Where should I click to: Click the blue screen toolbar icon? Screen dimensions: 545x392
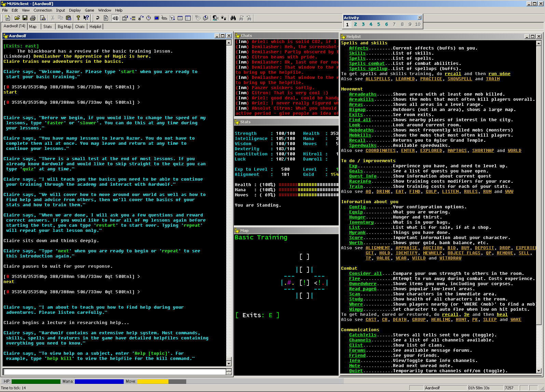pyautogui.click(x=156, y=18)
